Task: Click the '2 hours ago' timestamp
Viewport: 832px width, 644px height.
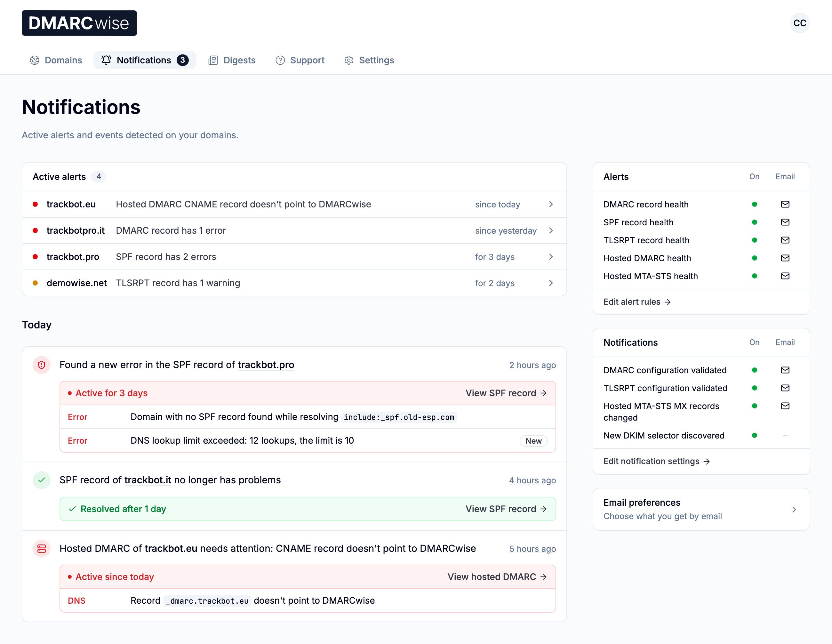Action: pyautogui.click(x=532, y=365)
